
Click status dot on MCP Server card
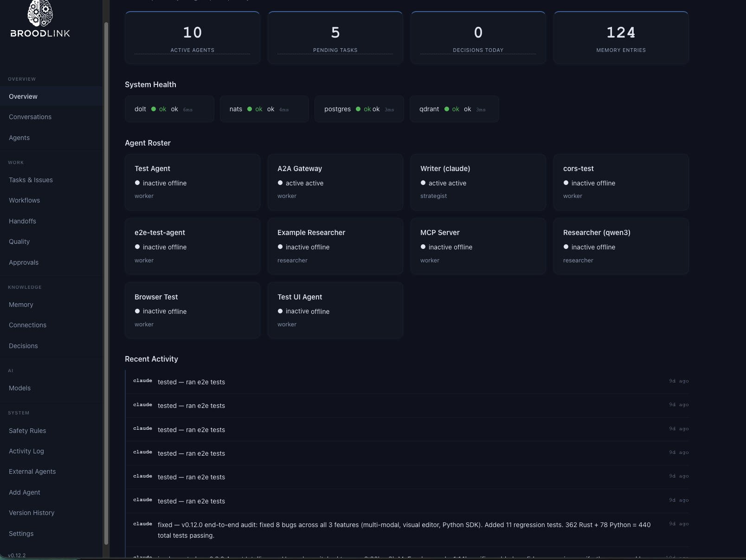pos(423,247)
